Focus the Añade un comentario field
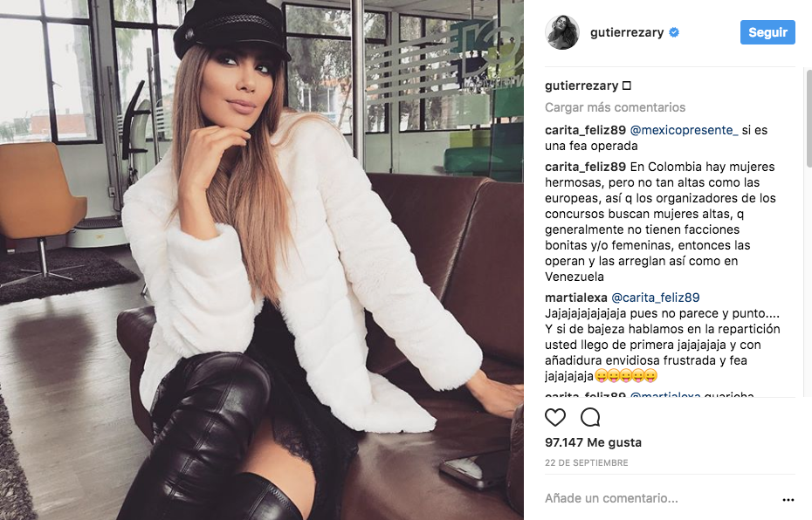Viewport: 812px width, 520px height. pyautogui.click(x=657, y=498)
